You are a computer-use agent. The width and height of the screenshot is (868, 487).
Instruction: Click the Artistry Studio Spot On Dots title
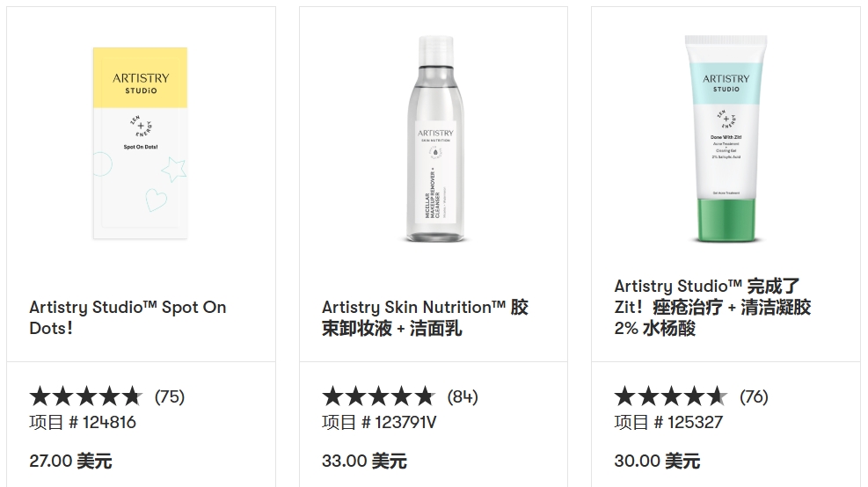point(128,317)
